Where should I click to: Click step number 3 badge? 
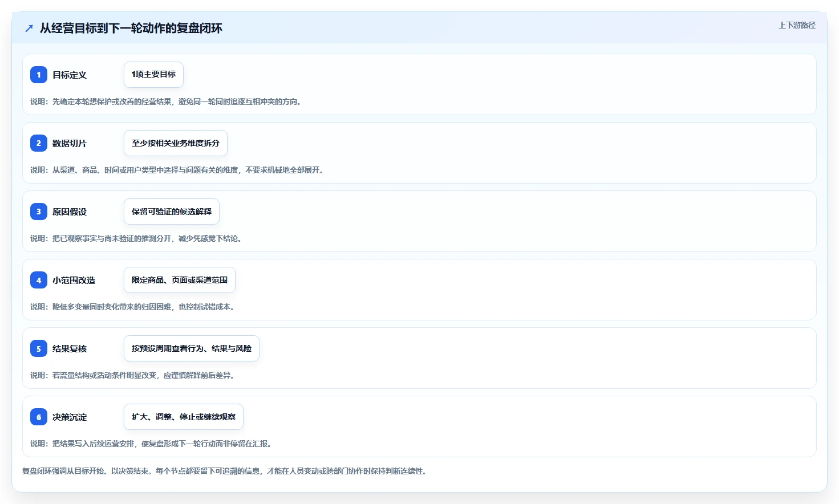pyautogui.click(x=39, y=212)
